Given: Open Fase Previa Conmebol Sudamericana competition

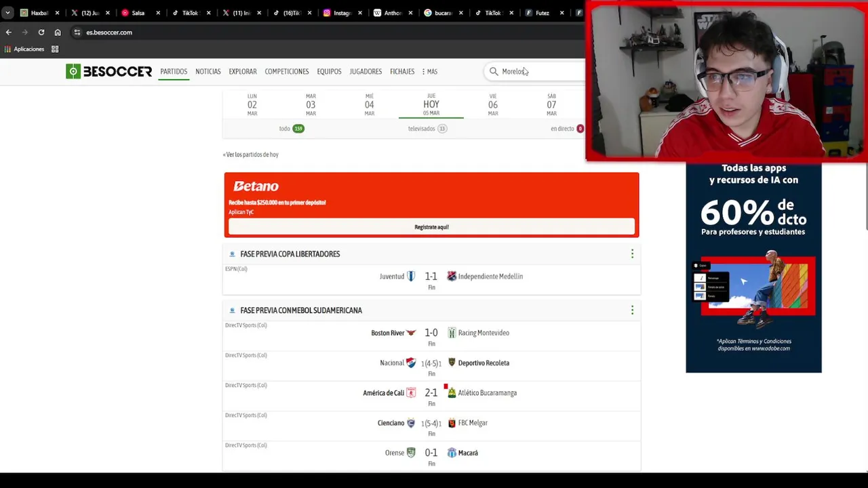Looking at the screenshot, I should pyautogui.click(x=301, y=310).
